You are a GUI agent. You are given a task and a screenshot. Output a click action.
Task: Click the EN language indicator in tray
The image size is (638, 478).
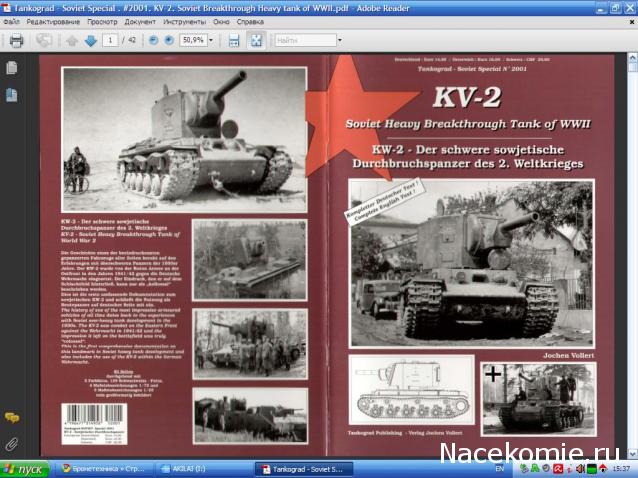[500, 469]
